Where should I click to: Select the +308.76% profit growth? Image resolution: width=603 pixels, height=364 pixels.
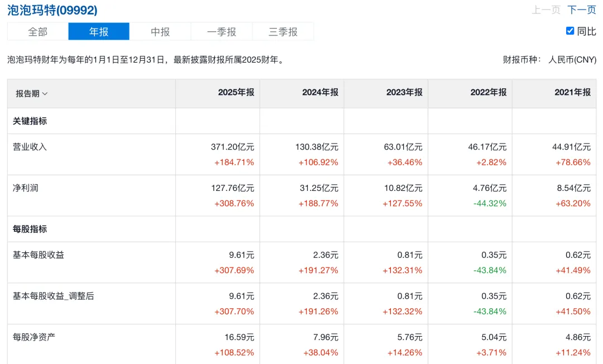click(x=234, y=203)
